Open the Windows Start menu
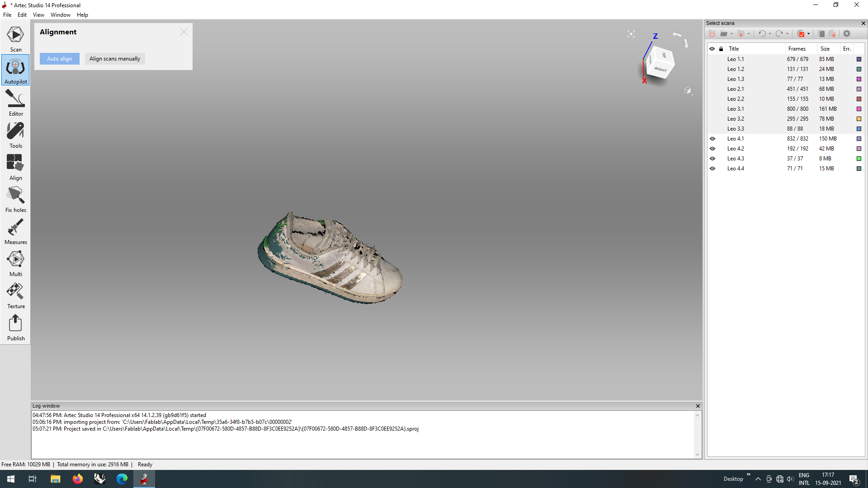This screenshot has width=868, height=488. 11,479
